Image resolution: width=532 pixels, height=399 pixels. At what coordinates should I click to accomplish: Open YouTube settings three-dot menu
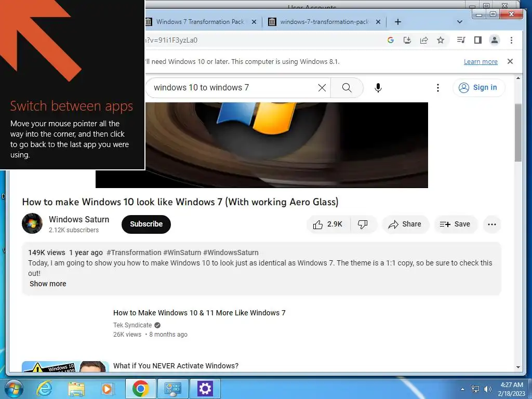[438, 88]
